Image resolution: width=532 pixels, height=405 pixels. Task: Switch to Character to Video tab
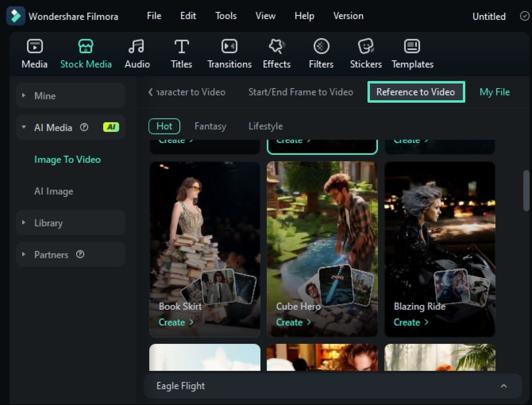pos(191,92)
